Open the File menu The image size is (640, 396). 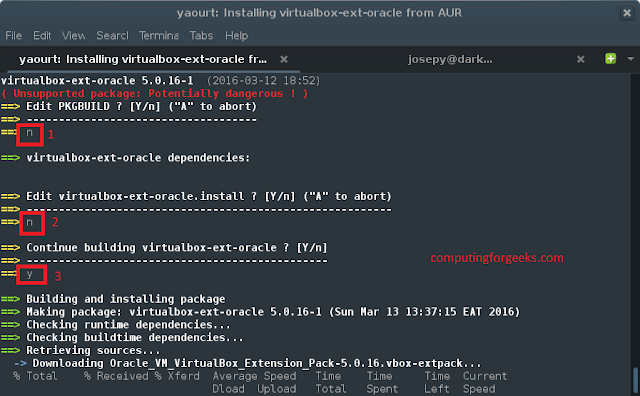[x=13, y=36]
